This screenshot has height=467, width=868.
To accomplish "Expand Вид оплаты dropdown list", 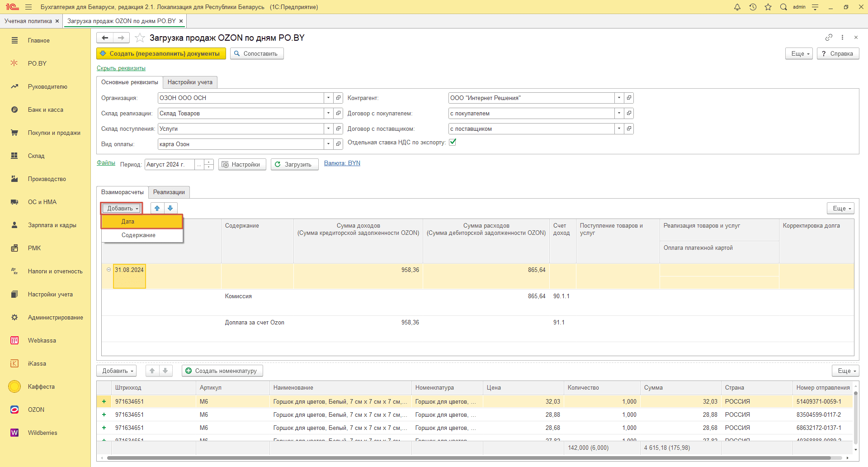I will point(329,144).
